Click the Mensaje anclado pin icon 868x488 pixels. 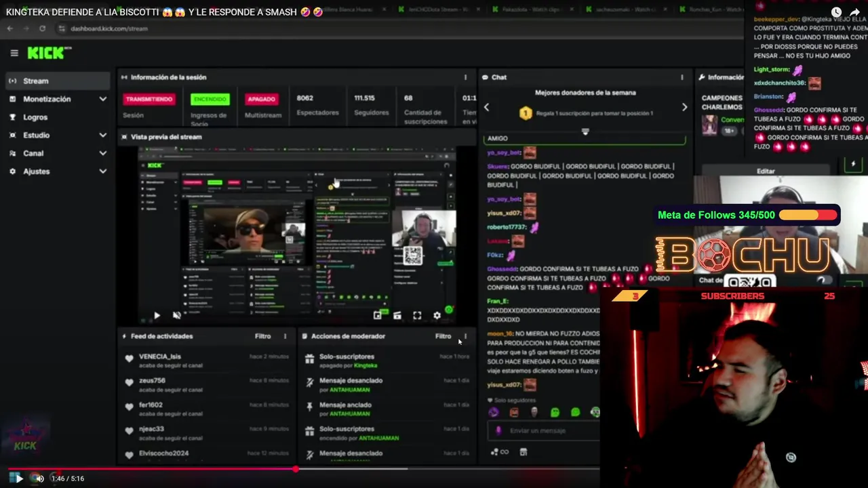(310, 405)
